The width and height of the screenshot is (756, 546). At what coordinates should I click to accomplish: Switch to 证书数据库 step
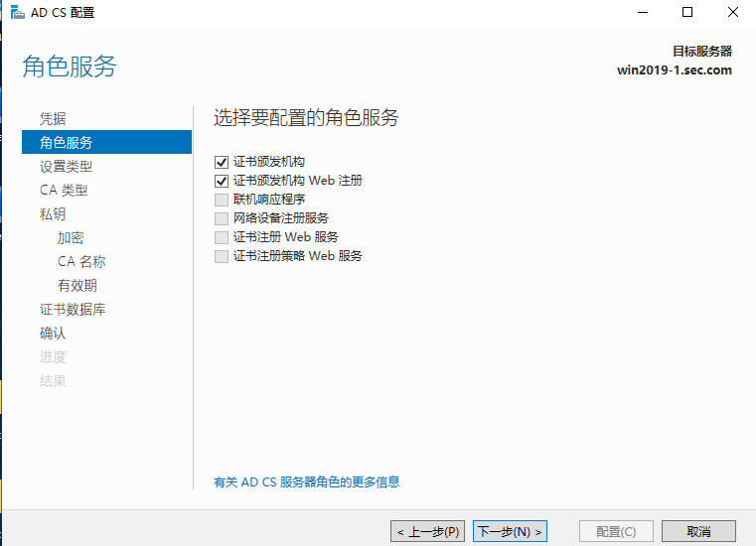click(x=73, y=309)
